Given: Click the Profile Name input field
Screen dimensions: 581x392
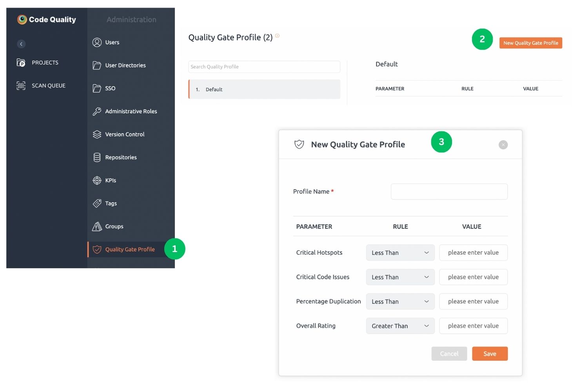Looking at the screenshot, I should [449, 192].
